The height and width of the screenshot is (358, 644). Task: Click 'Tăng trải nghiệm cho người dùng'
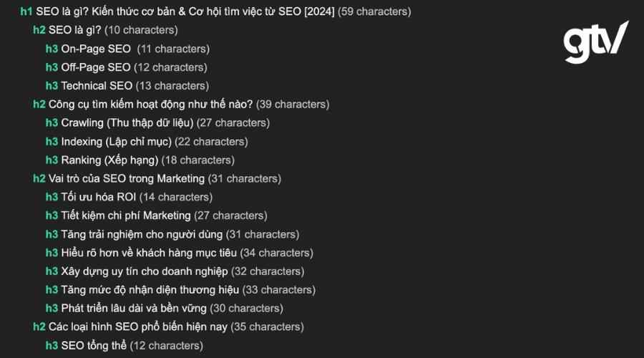142,234
